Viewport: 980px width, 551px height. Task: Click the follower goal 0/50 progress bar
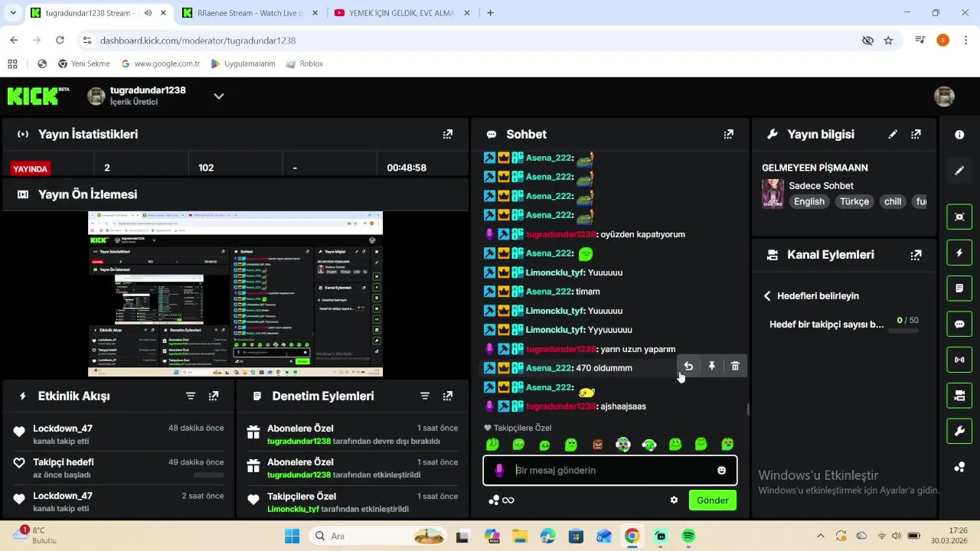coord(903,331)
